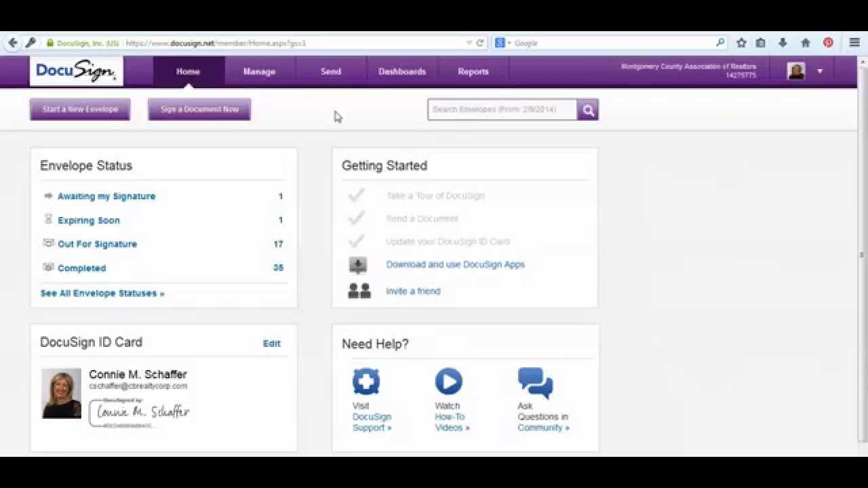Click the green padlock site identity icon
Viewport: 868px width, 488px height.
click(x=50, y=43)
